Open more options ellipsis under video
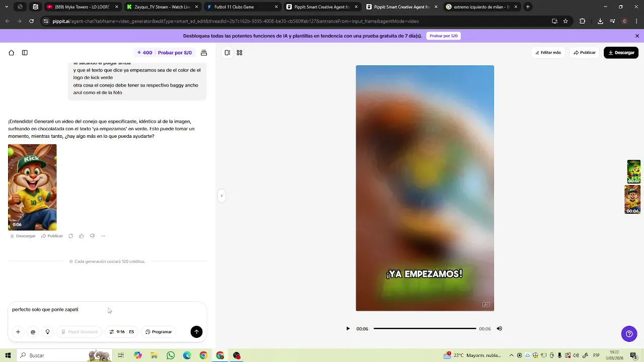 tap(103, 236)
